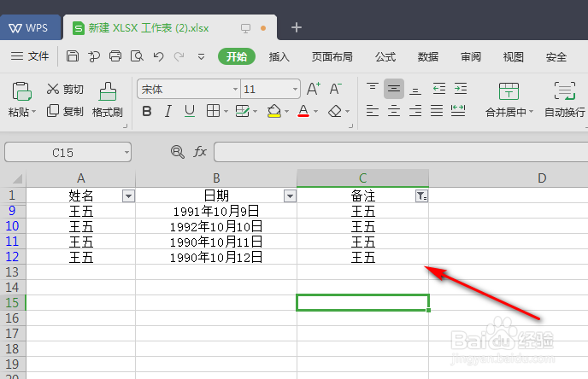
Task: Apply yellow fill color to cell
Action: 274,111
